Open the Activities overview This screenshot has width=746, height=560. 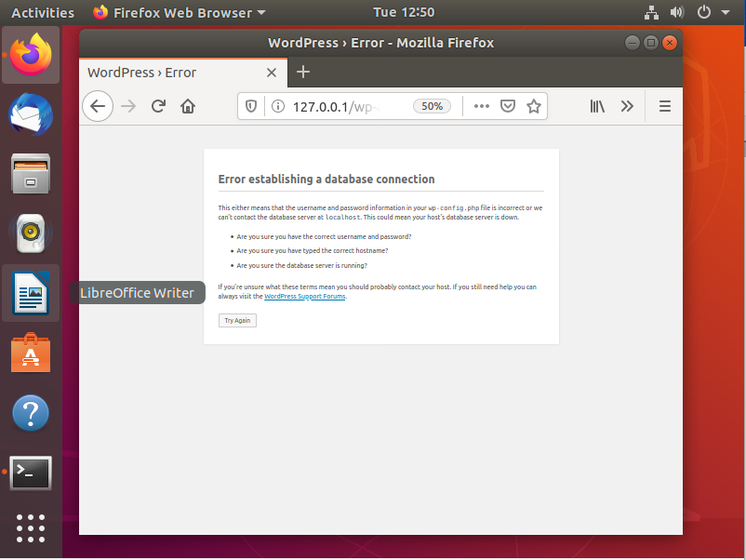click(43, 12)
